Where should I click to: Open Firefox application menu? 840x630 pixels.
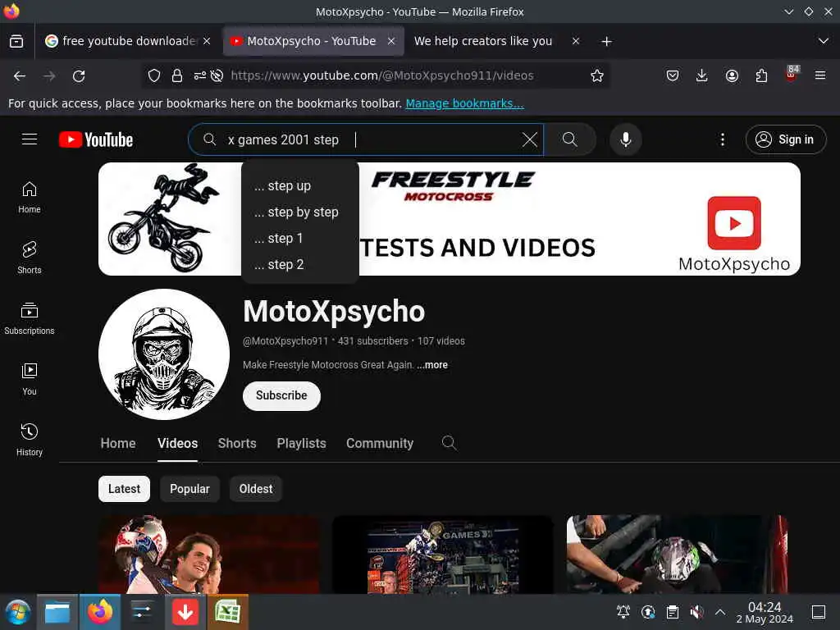coord(820,75)
